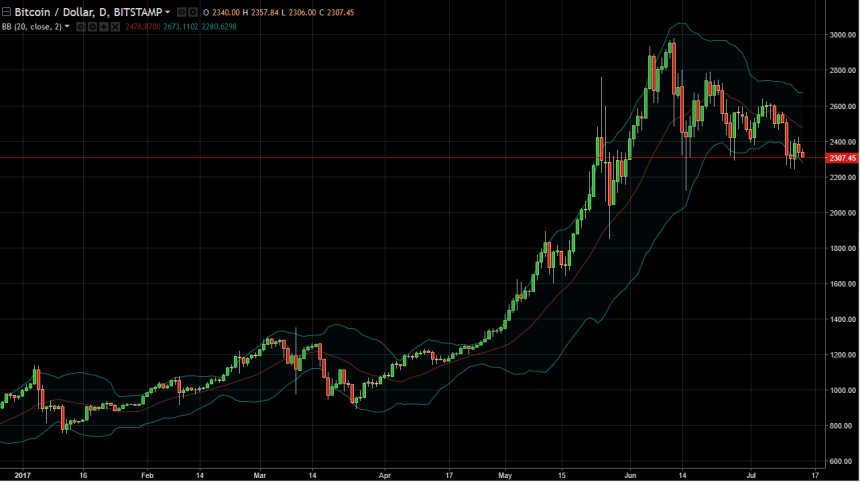Collapse the chart legend box icon

(x=6, y=12)
